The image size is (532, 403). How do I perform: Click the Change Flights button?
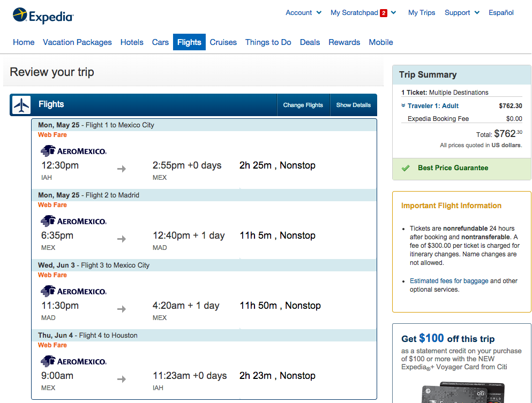click(303, 105)
